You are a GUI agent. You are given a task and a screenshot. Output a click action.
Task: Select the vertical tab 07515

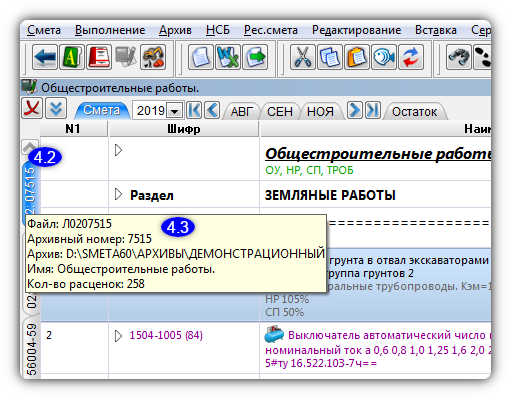click(x=30, y=189)
